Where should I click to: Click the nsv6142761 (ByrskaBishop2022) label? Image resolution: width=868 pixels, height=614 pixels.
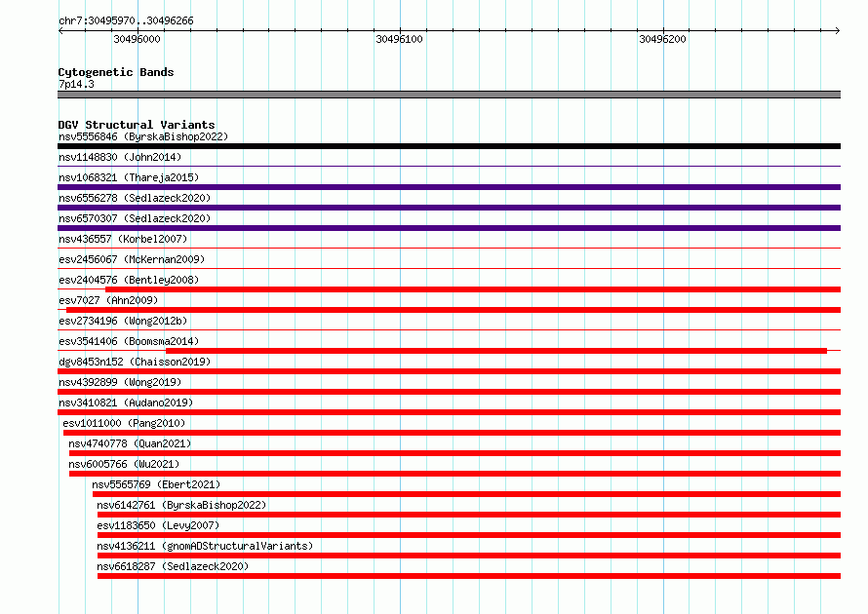181,505
